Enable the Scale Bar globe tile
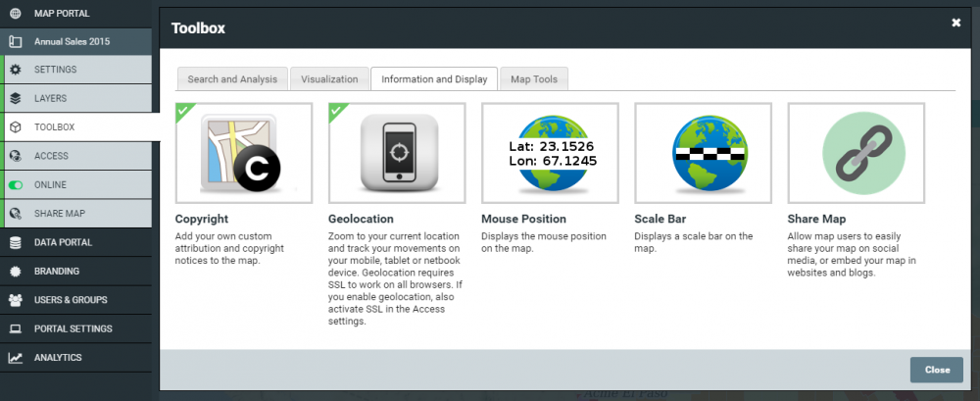 703,153
